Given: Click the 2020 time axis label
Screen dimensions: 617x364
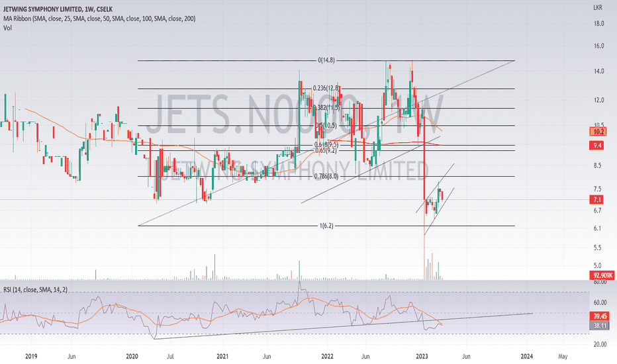Looking at the screenshot, I should tap(132, 357).
